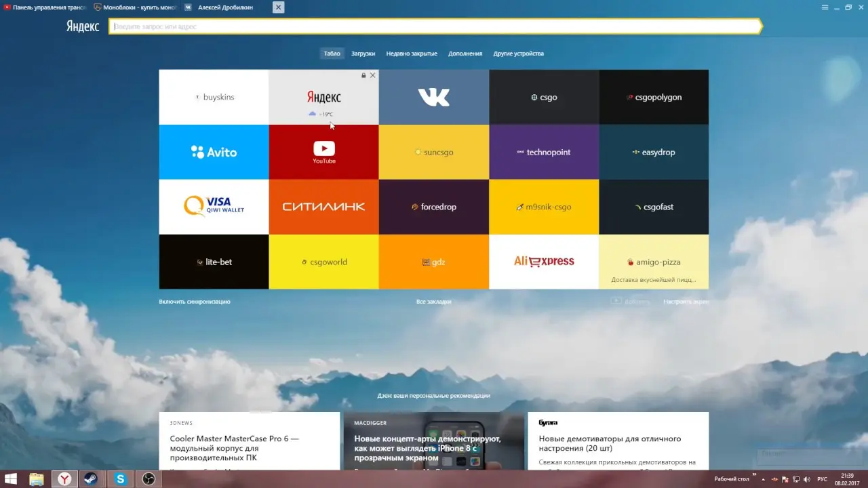The height and width of the screenshot is (488, 868).
Task: Click the Яндекс logo beside the search bar
Action: pos(83,26)
